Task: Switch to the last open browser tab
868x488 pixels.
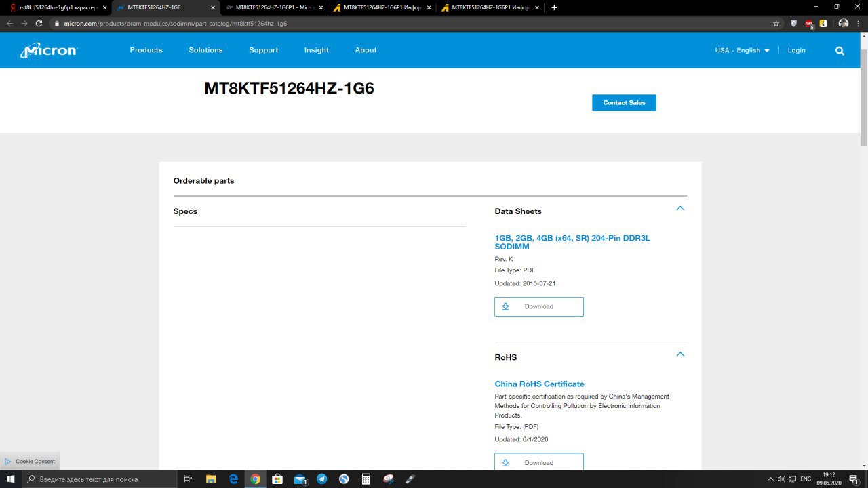Action: (489, 7)
